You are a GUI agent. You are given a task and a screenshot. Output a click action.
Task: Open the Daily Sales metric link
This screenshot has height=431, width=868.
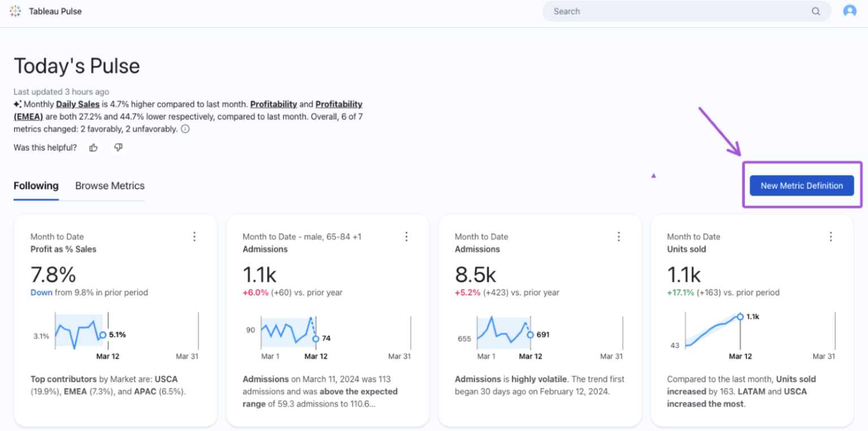tap(78, 104)
